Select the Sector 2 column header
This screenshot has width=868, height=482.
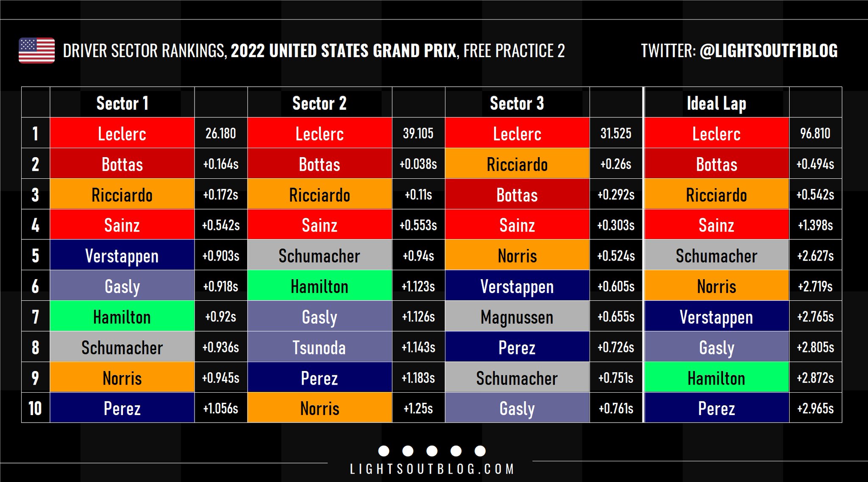[x=320, y=103]
